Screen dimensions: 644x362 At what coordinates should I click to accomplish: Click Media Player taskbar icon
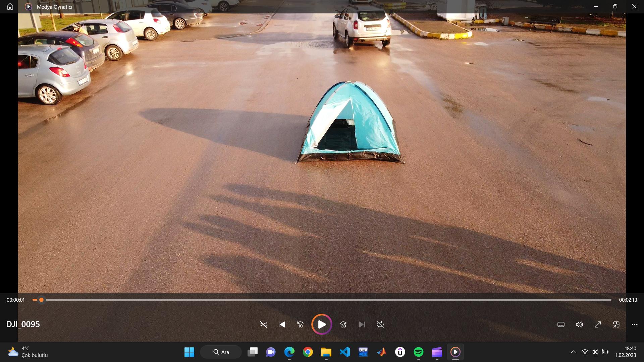pyautogui.click(x=455, y=352)
